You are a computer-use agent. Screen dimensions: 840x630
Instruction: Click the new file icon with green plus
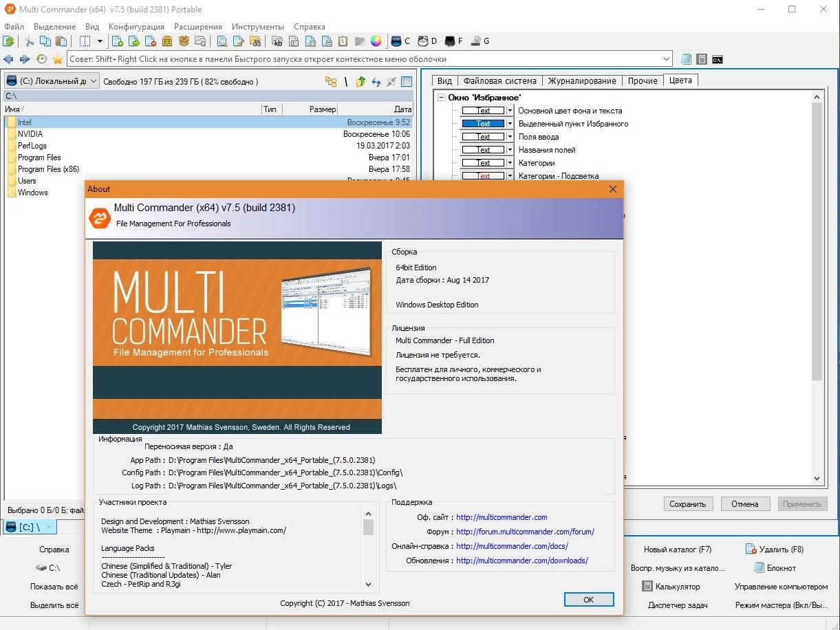tap(118, 41)
